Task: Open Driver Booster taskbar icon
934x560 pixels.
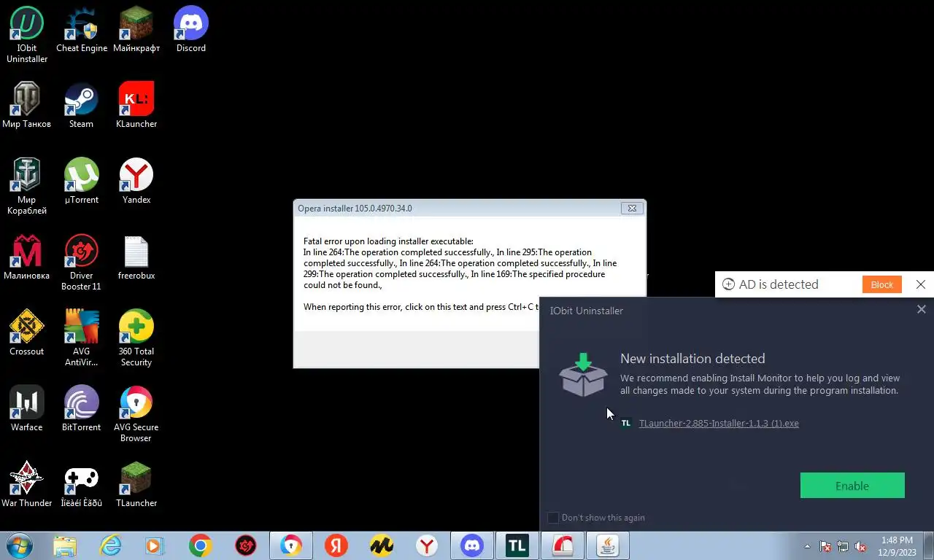Action: pyautogui.click(x=246, y=545)
